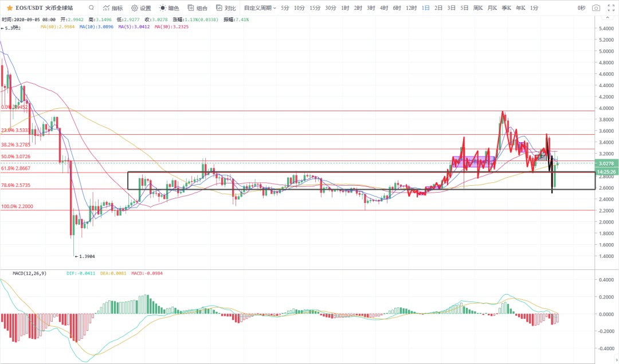Click the MA(60):2.9984 indicator label
Viewport: 619px width, 364px height.
point(58,27)
